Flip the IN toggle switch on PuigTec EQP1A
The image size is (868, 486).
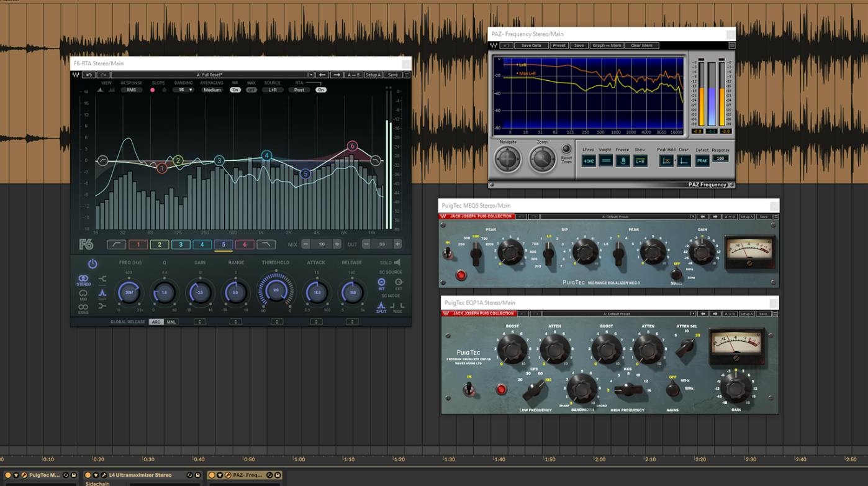coord(470,388)
